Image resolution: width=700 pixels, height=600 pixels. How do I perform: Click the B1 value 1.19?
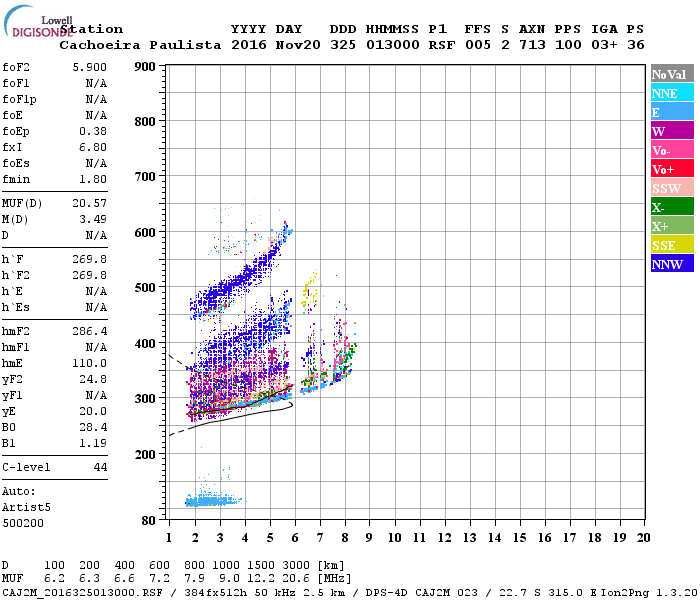click(93, 443)
